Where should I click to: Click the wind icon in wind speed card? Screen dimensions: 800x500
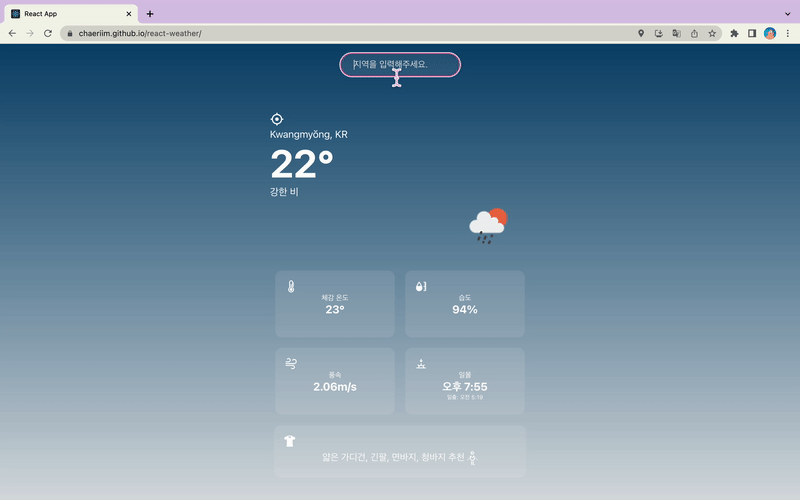(x=291, y=363)
